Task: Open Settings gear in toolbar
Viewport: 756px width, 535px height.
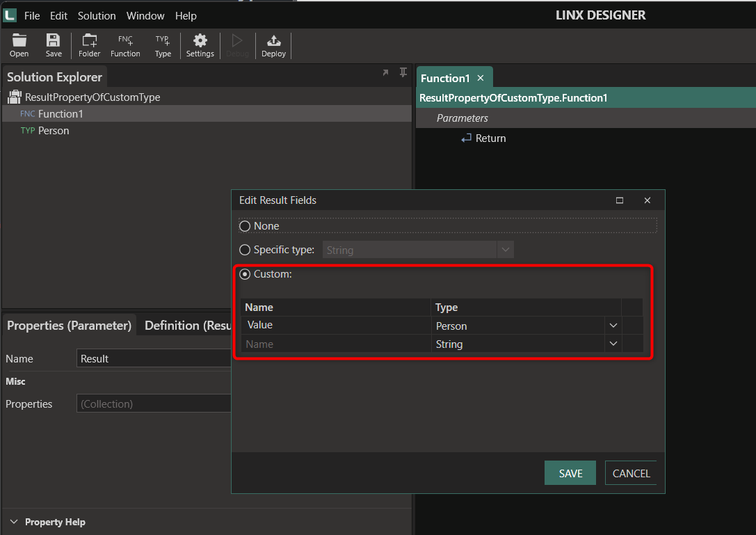Action: 200,46
